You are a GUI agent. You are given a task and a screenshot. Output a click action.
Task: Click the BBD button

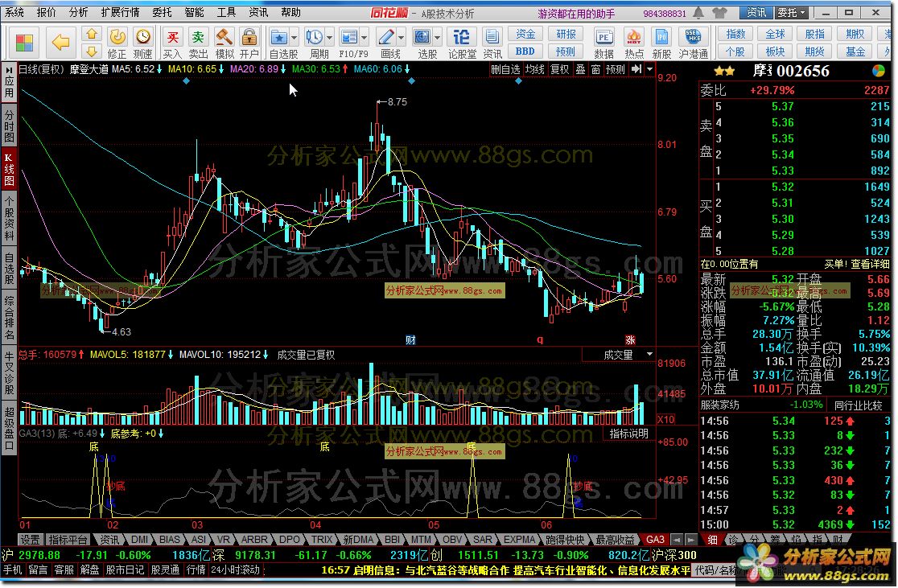pos(525,51)
